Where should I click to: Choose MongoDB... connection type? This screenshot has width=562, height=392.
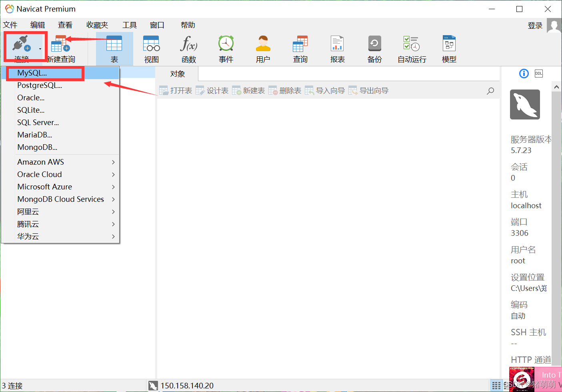coord(60,147)
